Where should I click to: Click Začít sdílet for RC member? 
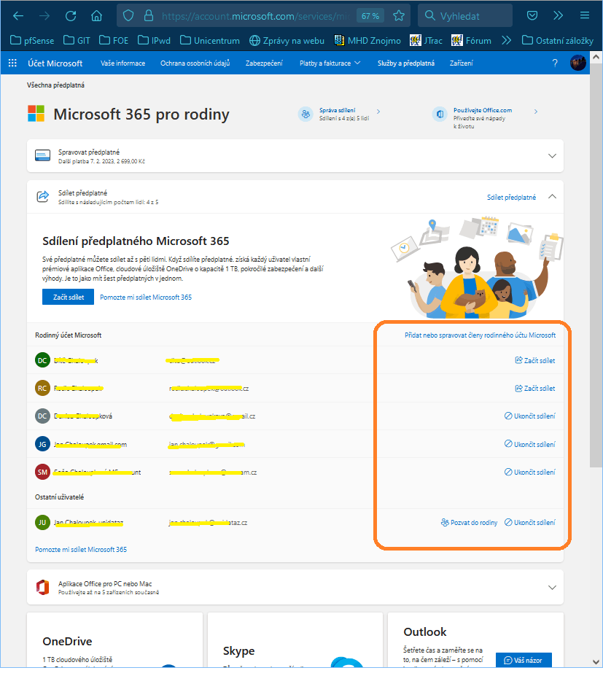(535, 388)
